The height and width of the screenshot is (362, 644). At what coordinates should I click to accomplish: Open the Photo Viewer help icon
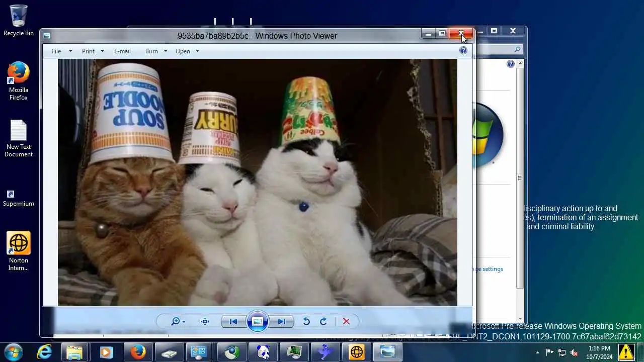coord(463,50)
